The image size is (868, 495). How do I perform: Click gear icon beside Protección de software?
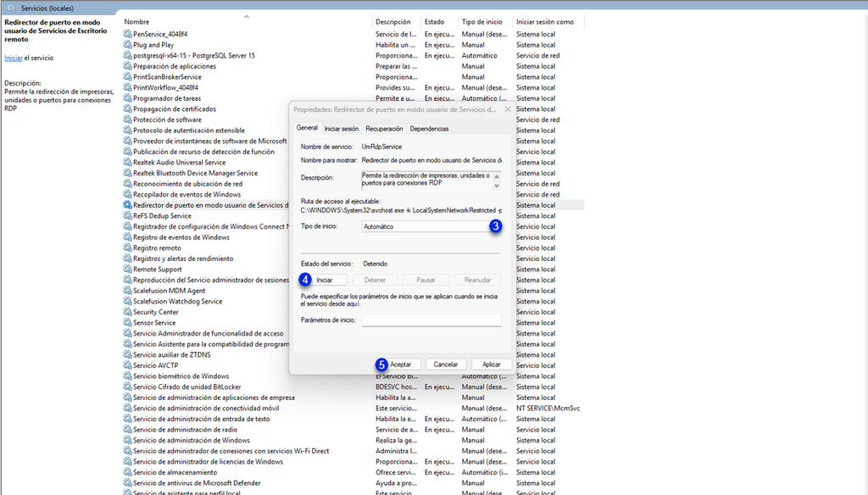[127, 120]
